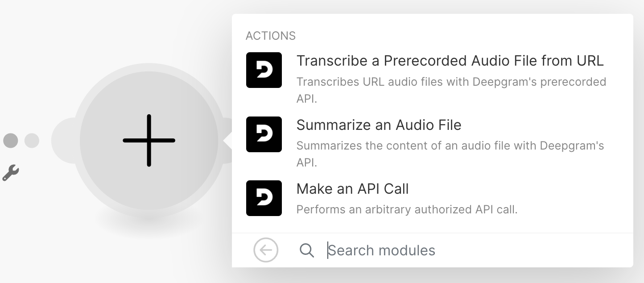Select Transcribe a Prerecorded Audio File from URL
This screenshot has width=644, height=283.
[x=450, y=61]
